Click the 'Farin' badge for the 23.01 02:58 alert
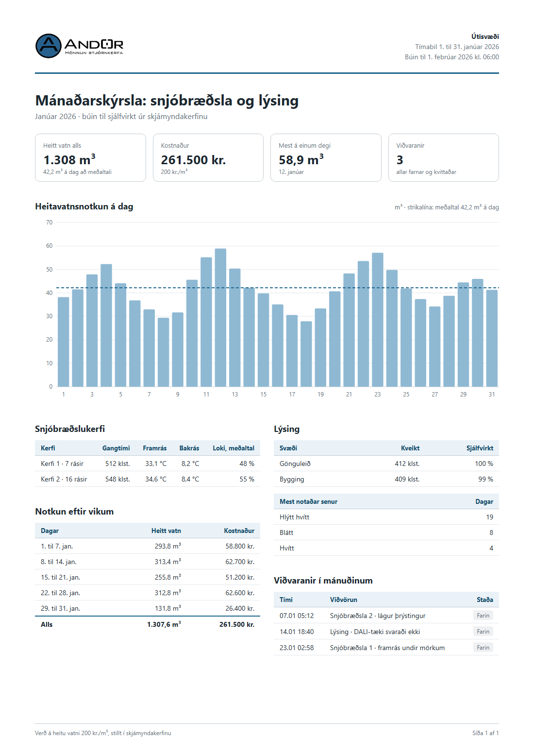Image resolution: width=534 pixels, height=756 pixels. [x=483, y=648]
